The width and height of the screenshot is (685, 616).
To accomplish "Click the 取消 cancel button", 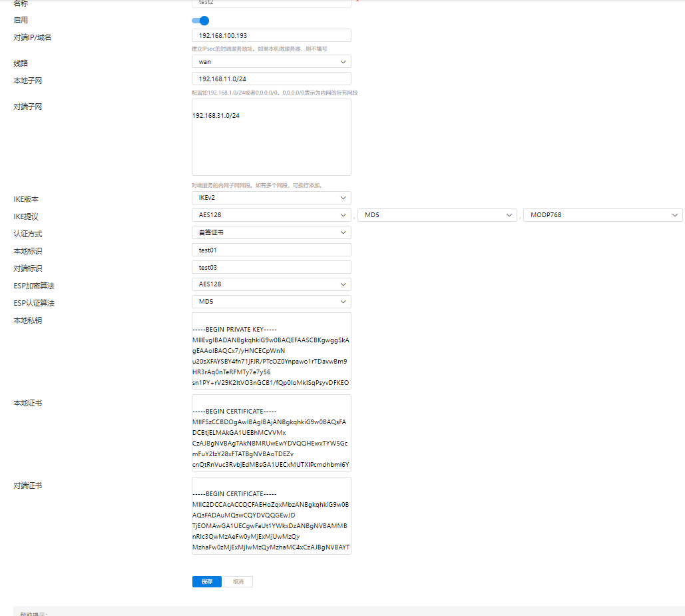I will 238,582.
